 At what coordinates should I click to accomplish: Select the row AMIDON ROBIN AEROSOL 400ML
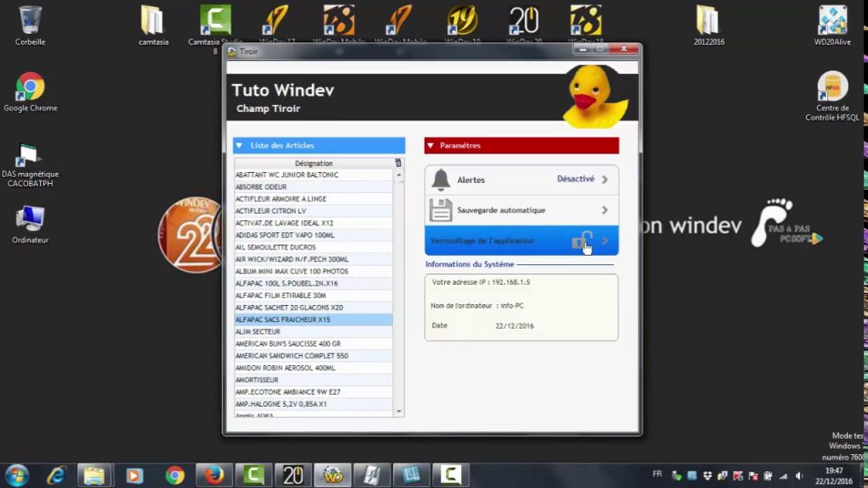(x=314, y=368)
